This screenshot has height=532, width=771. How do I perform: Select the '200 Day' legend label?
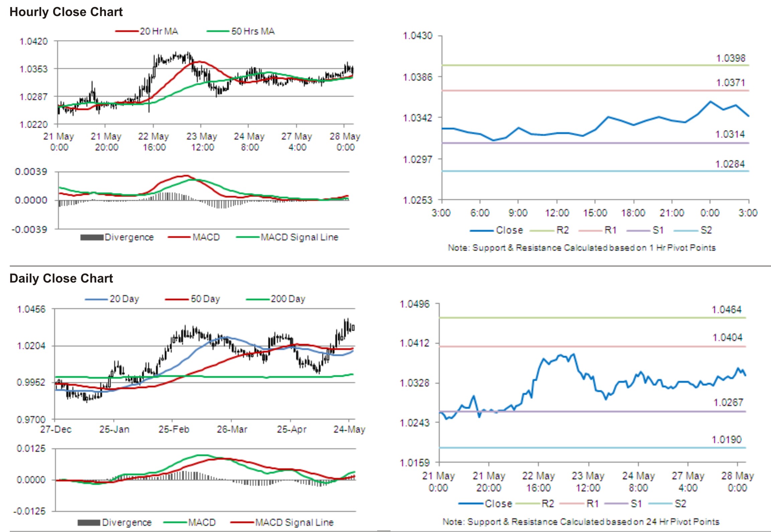coord(288,299)
